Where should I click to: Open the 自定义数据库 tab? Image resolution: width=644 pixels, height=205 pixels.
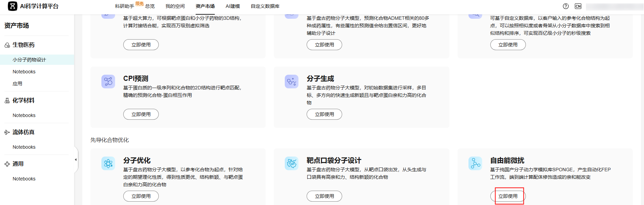(x=265, y=6)
